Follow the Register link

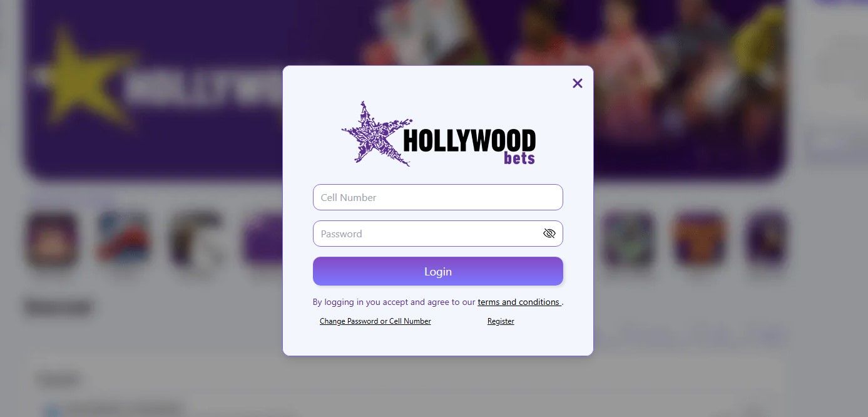pos(501,321)
